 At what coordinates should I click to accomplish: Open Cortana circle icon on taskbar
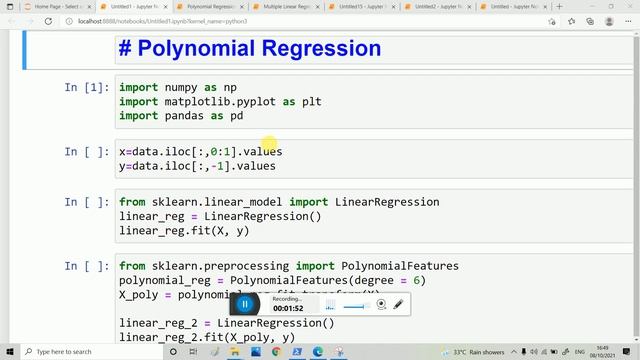coord(173,351)
